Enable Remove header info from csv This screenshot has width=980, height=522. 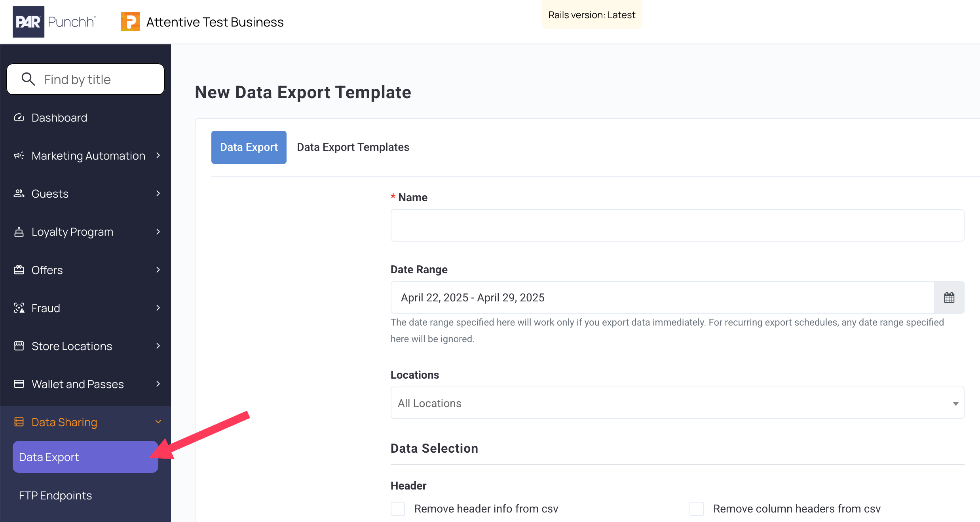tap(398, 509)
